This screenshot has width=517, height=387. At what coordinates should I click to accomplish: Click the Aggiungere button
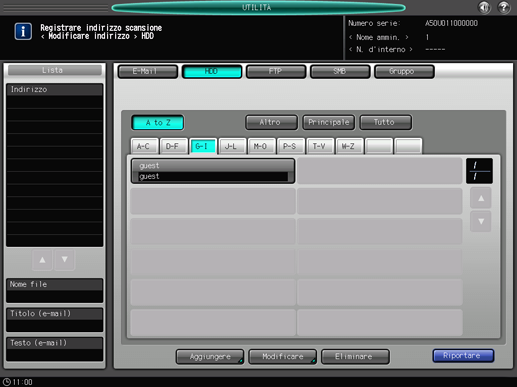(210, 357)
